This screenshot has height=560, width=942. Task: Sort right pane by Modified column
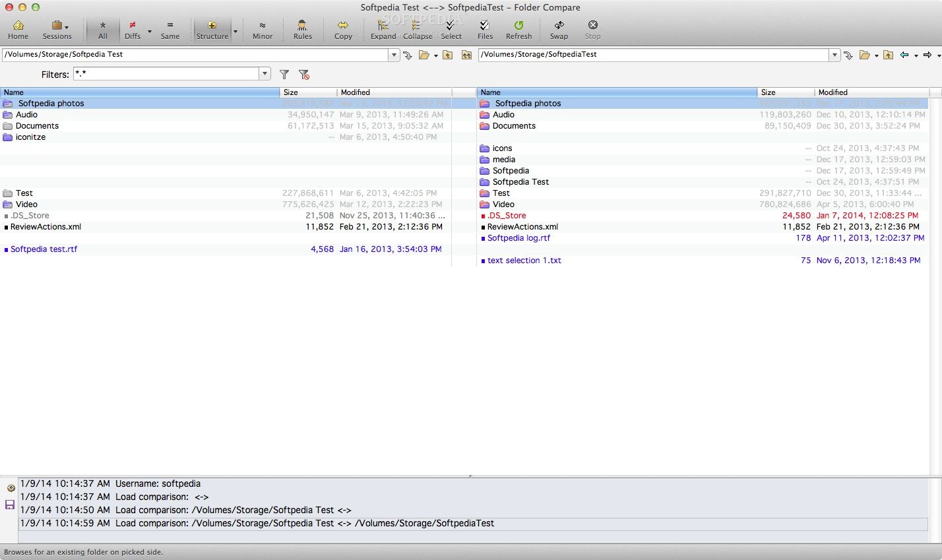pos(871,92)
